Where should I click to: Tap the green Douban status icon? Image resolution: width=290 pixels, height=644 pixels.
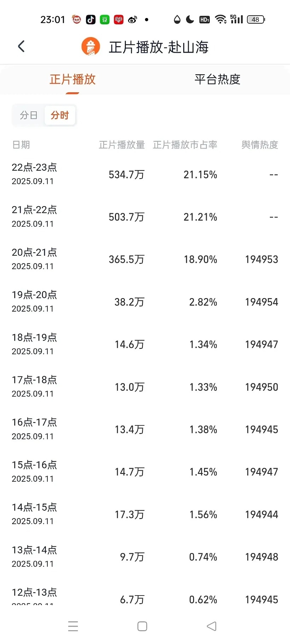105,19
